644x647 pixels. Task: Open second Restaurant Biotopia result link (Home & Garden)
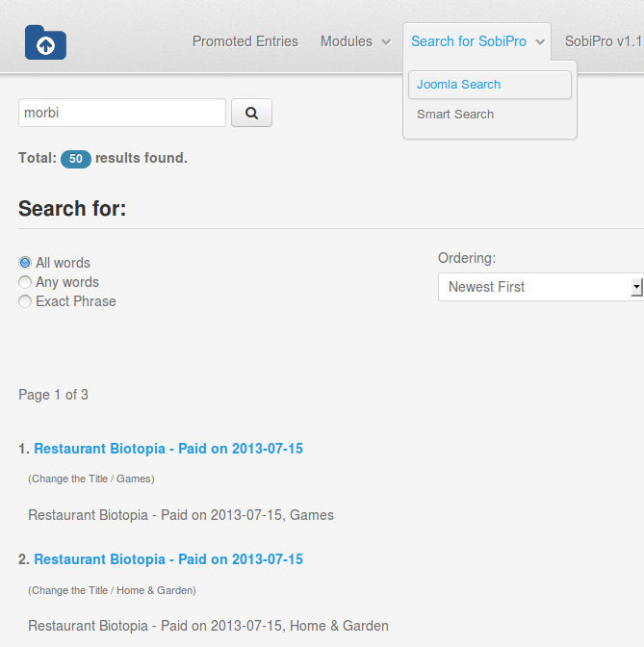[168, 559]
